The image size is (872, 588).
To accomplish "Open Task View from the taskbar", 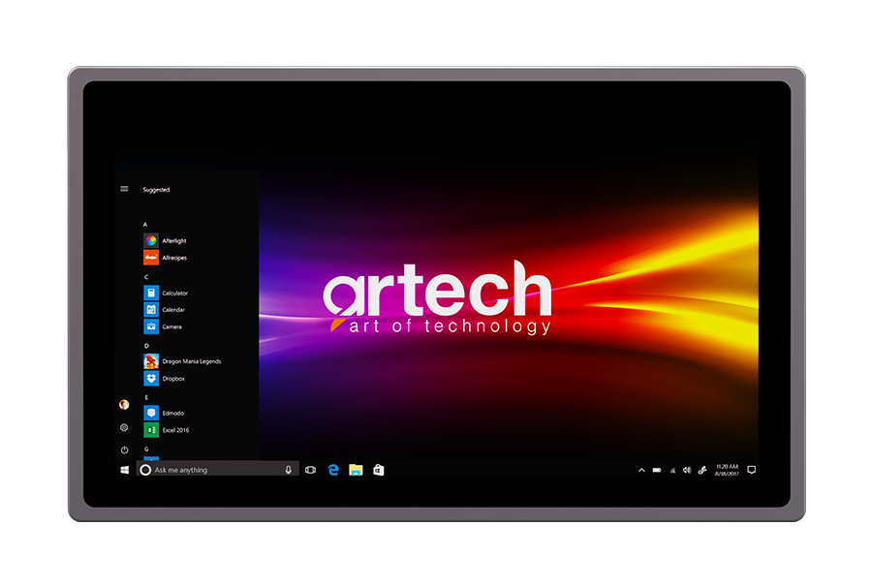I will [x=310, y=470].
